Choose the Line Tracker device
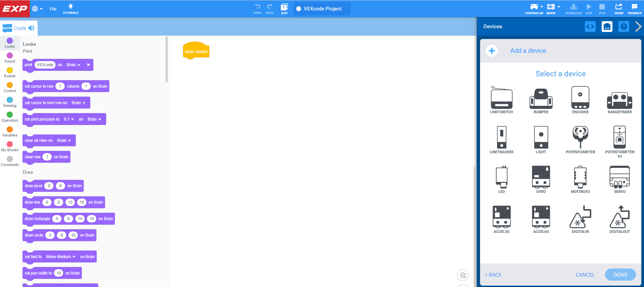Image resolution: width=644 pixels, height=287 pixels. click(501, 138)
